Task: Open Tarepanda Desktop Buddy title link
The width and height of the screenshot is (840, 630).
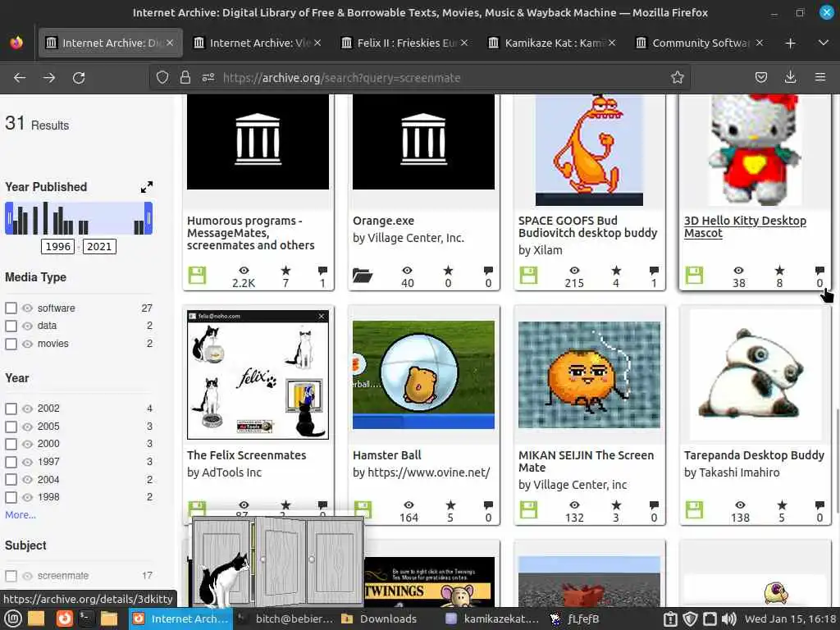Action: coord(754,455)
